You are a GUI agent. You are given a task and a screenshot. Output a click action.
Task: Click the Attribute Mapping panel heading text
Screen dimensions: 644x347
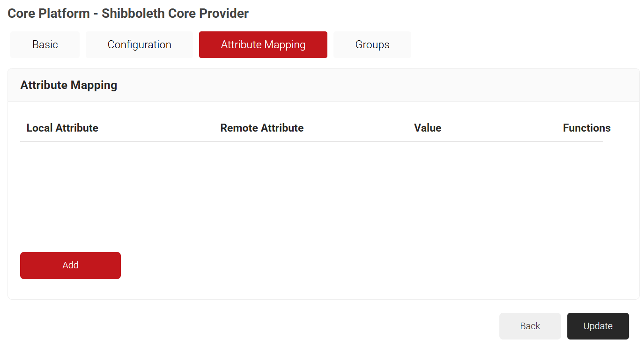pos(69,85)
